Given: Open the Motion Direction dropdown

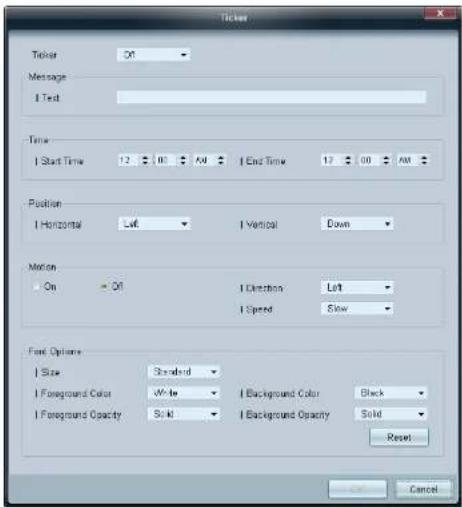Looking at the screenshot, I should click(x=357, y=287).
